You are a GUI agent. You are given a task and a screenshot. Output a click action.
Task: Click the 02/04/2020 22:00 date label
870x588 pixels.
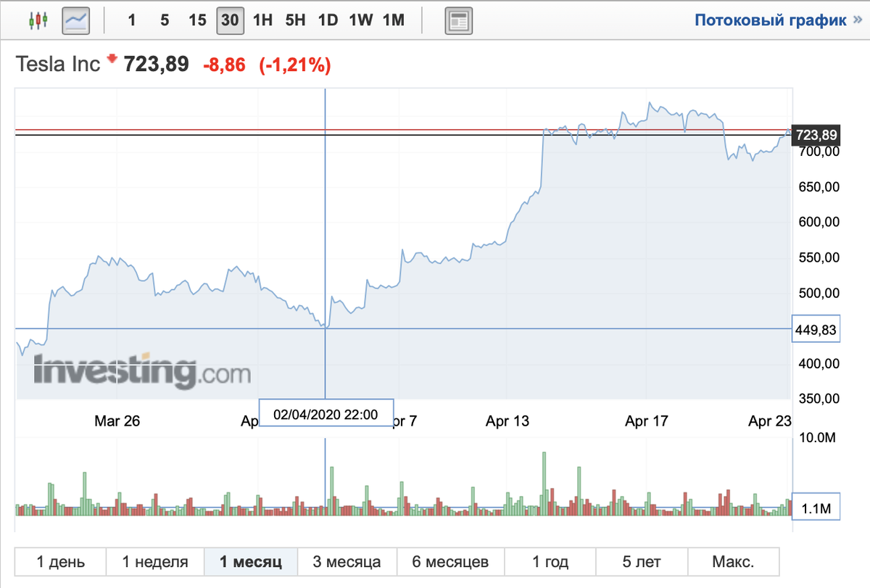(x=326, y=414)
